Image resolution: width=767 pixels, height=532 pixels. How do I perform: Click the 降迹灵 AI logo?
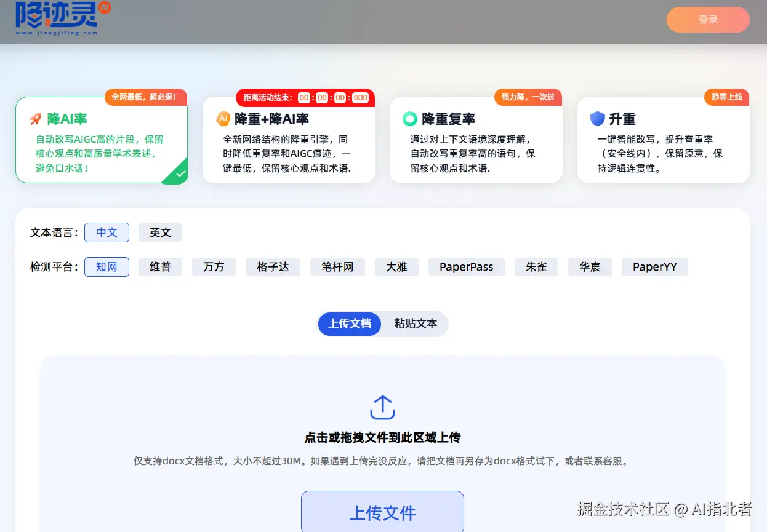(x=63, y=17)
